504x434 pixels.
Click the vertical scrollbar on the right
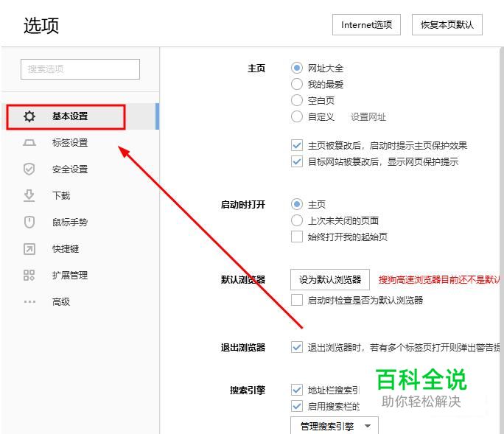tap(502, 240)
